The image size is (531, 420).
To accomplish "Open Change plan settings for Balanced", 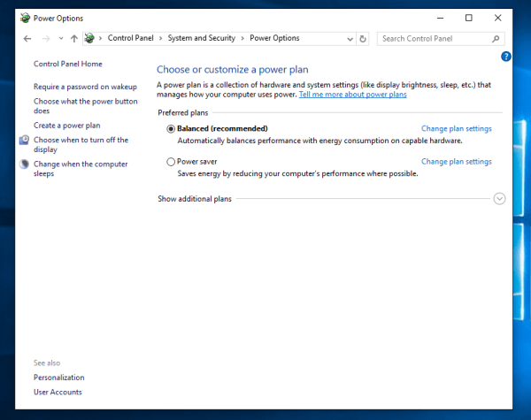I will pyautogui.click(x=456, y=129).
